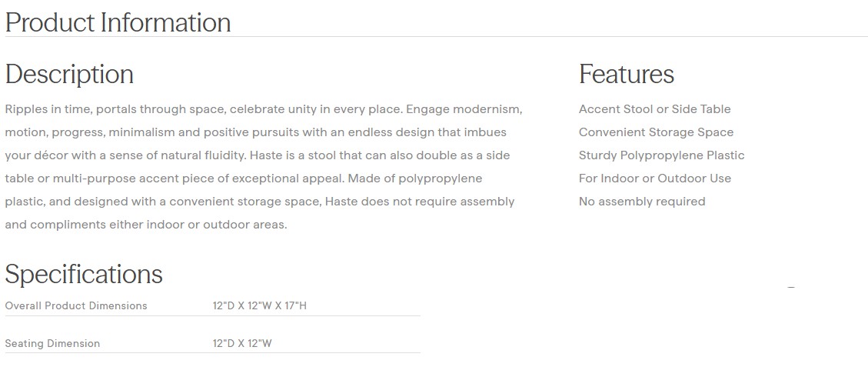The width and height of the screenshot is (868, 377).
Task: Click the 'For Indoor or Outdoor Use' feature
Action: tap(654, 178)
